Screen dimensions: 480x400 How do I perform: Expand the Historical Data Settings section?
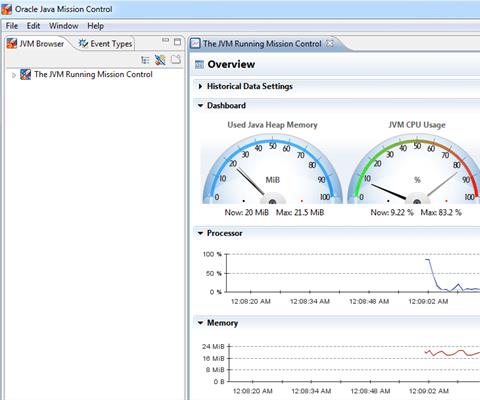[200, 86]
